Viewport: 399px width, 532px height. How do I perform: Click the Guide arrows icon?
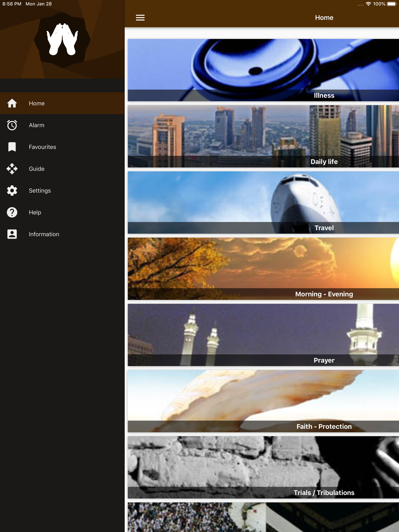pyautogui.click(x=12, y=169)
